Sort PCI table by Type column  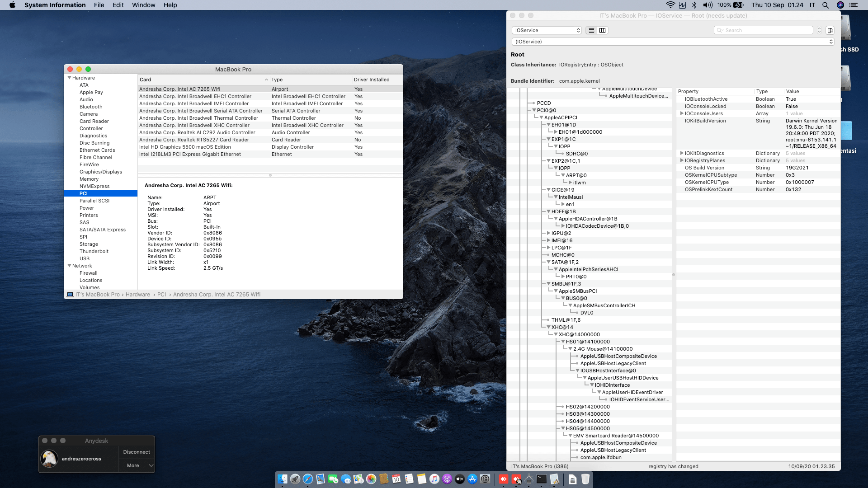(311, 80)
